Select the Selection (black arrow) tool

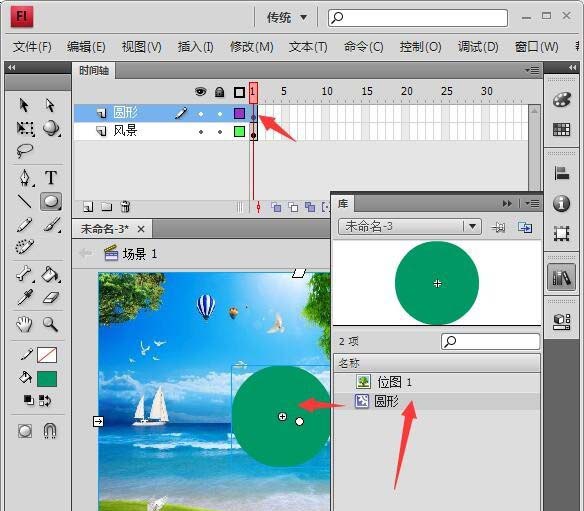click(24, 105)
